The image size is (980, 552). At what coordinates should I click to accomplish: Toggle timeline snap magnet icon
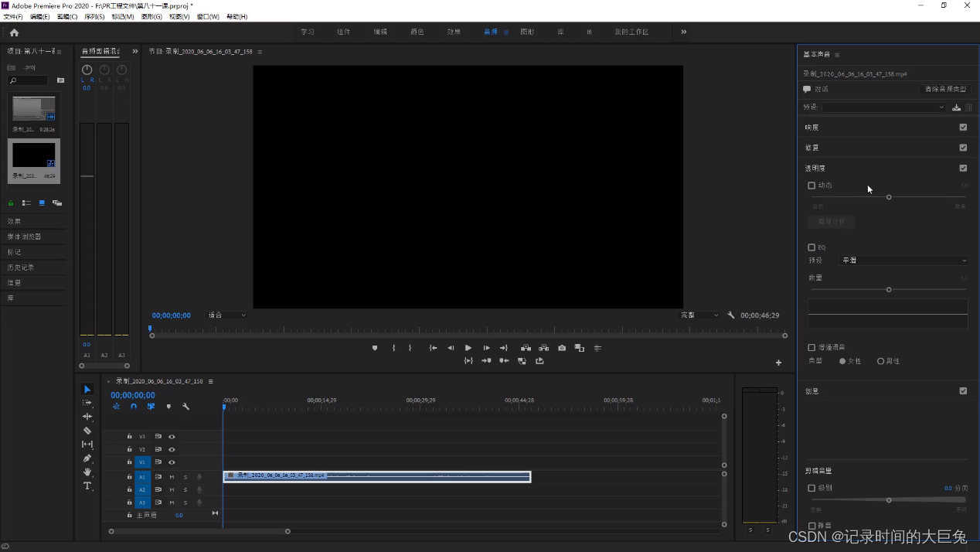(x=134, y=407)
